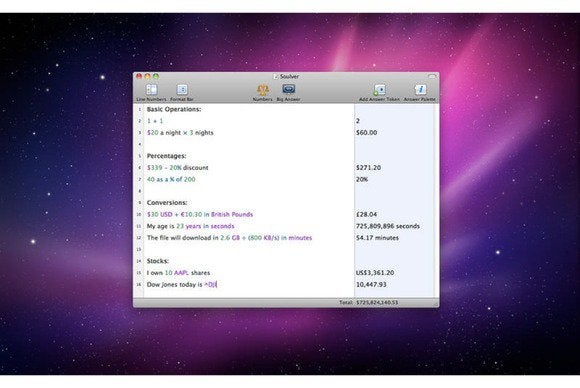This screenshot has width=580, height=388.
Task: Click the 'My age is 23 years in seconds' line
Action: 190,226
